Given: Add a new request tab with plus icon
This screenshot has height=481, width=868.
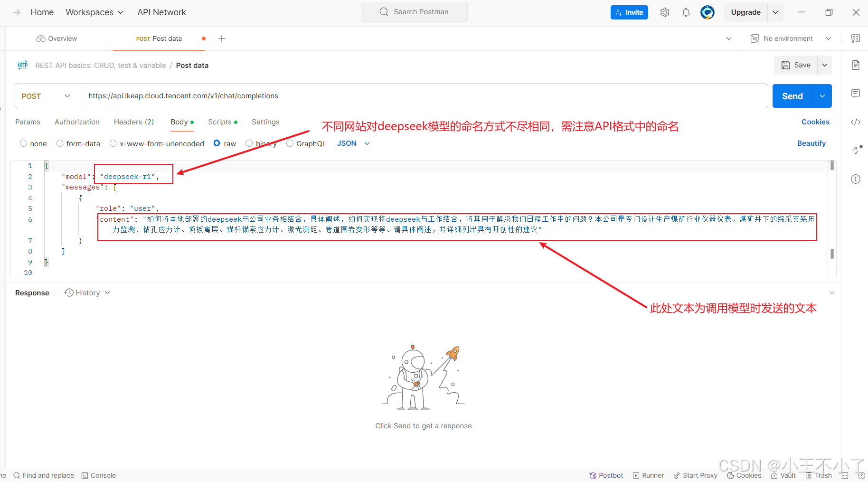Looking at the screenshot, I should coord(222,38).
